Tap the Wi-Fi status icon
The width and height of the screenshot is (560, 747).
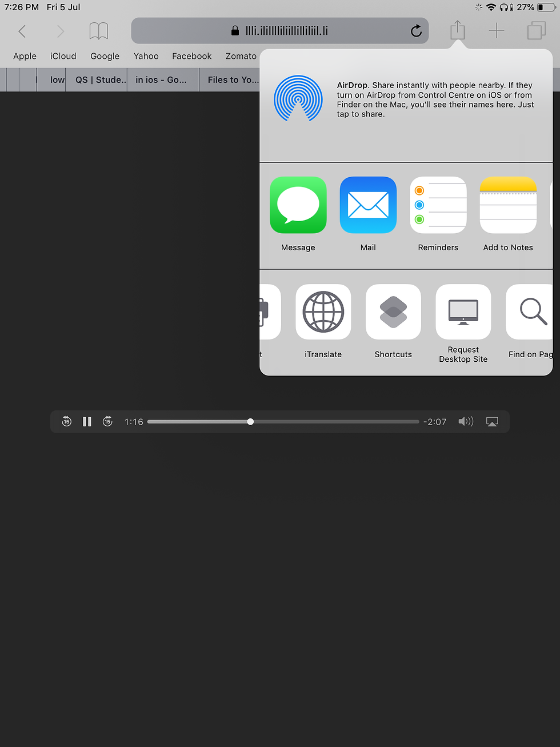coord(491,7)
